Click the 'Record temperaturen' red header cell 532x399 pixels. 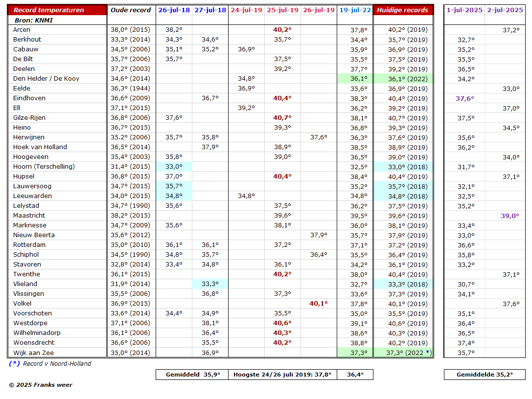(57, 10)
